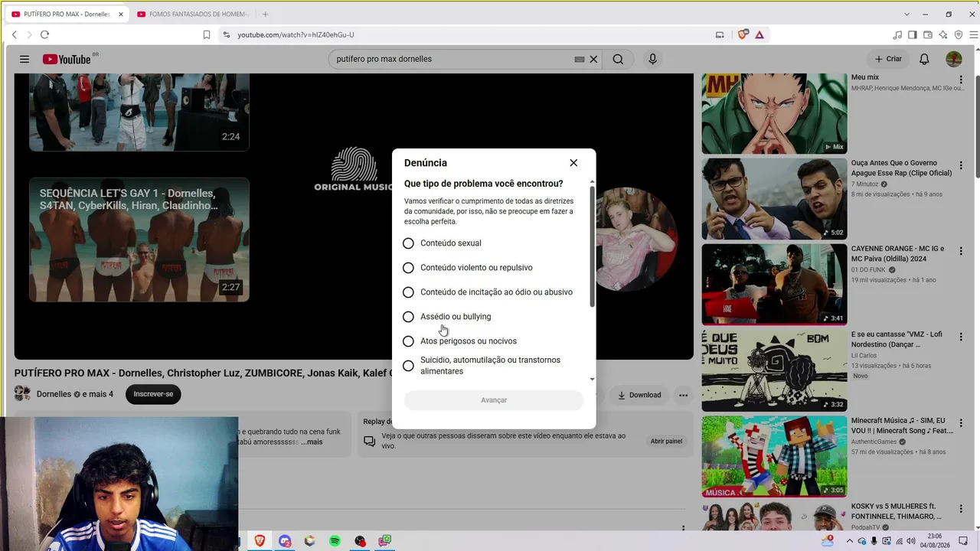Open Brave Wallet

click(928, 34)
